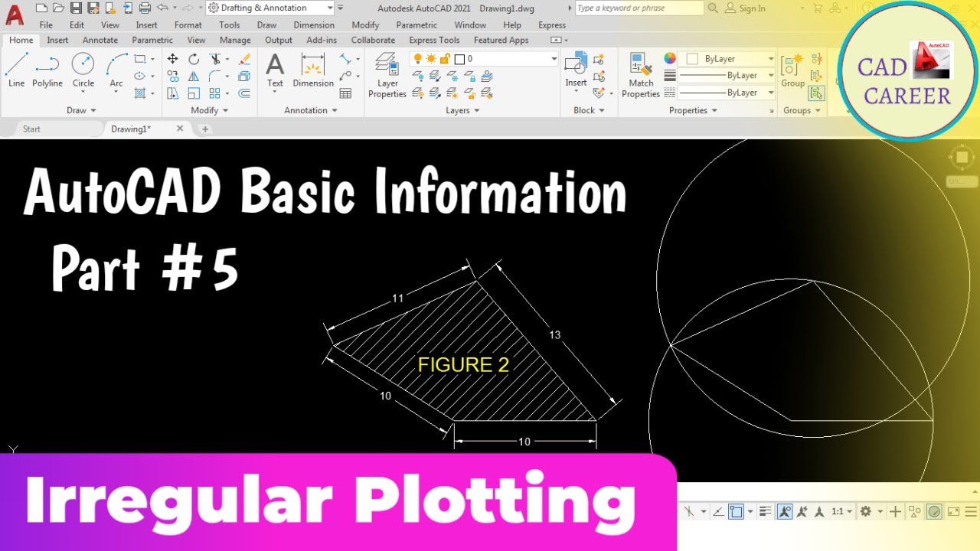Screen dimensions: 980x551
Task: Open the layer selection dropdown
Action: coord(554,59)
